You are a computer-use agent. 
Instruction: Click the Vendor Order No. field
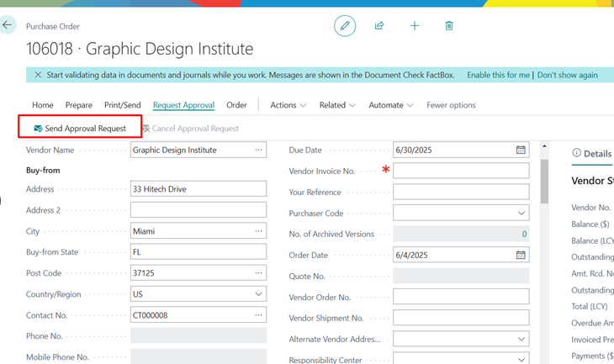[461, 297]
